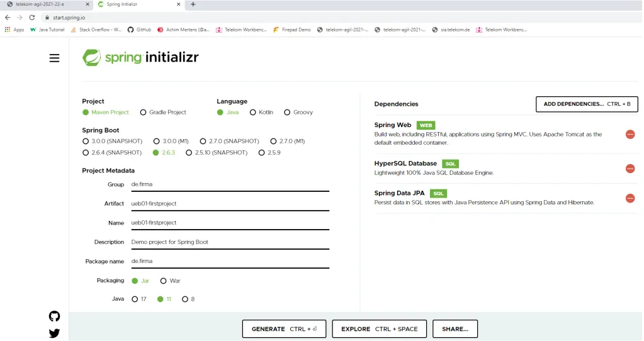This screenshot has height=341, width=644.
Task: Close the Spring Initializr tab
Action: click(178, 4)
